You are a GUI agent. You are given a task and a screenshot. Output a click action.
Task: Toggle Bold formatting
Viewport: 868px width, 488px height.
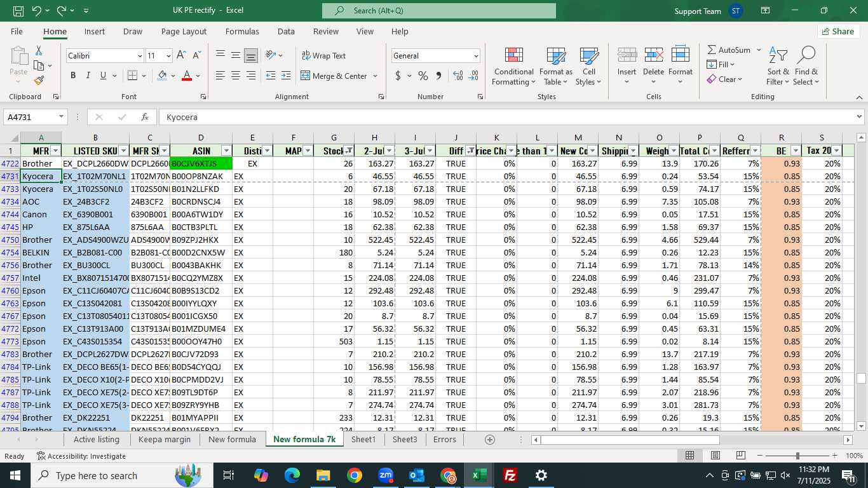click(73, 76)
